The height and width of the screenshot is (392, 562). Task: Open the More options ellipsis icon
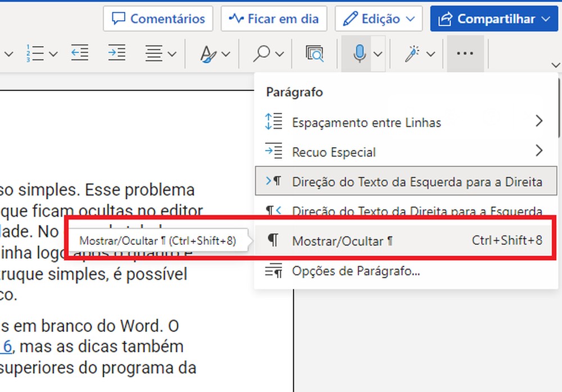tap(465, 53)
